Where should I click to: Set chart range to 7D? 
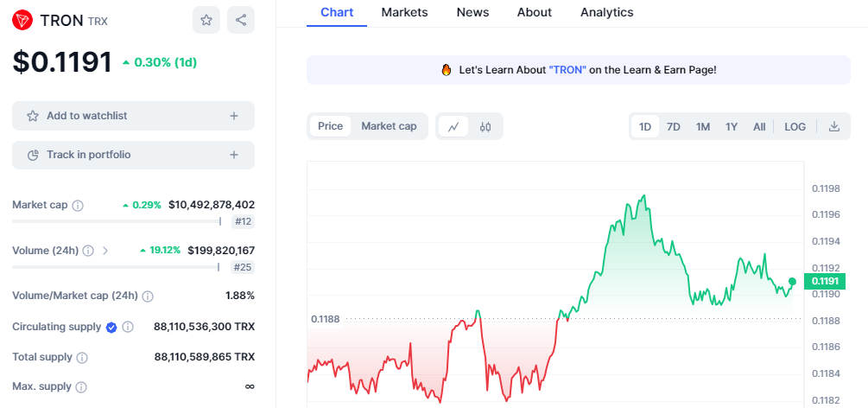[x=673, y=127]
